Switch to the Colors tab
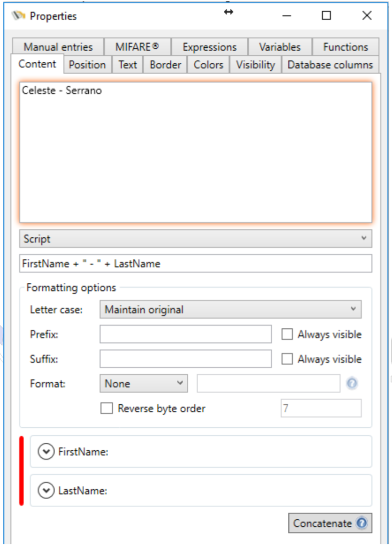Viewport: 392px width, 547px height. (x=208, y=65)
